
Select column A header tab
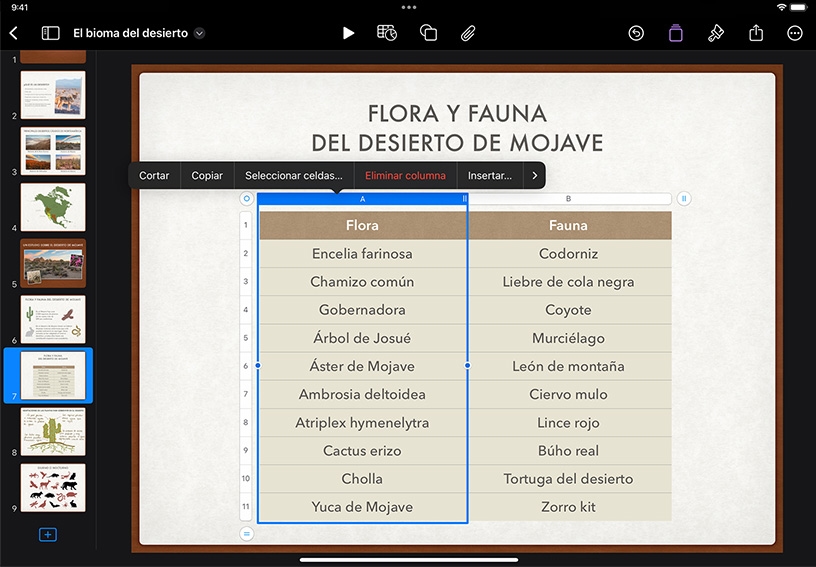tap(363, 199)
